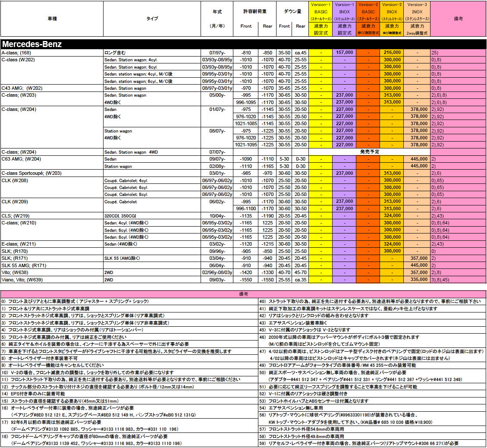Click the C-class (W202) cell
The height and width of the screenshot is (448, 487).
tap(52, 70)
